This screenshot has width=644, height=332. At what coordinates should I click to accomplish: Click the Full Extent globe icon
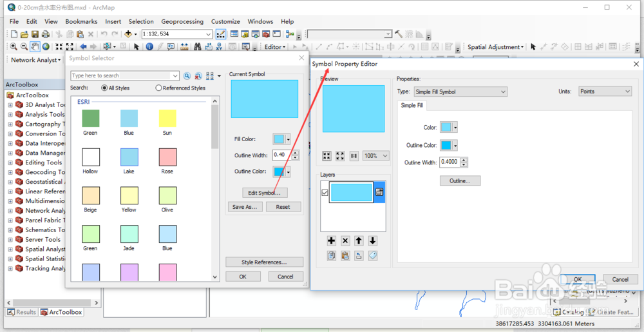(x=46, y=46)
